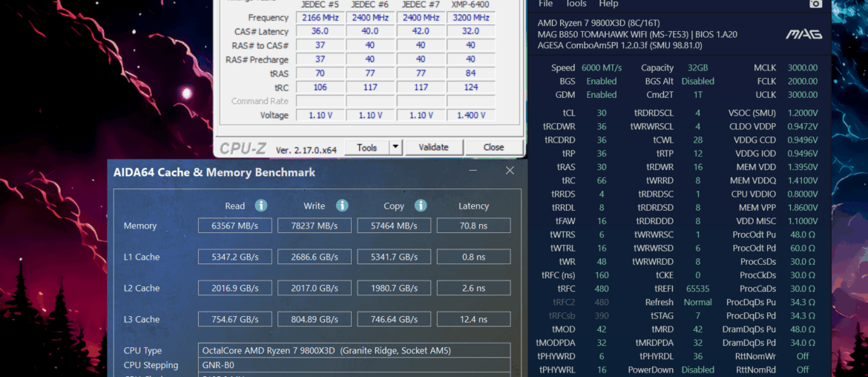Screen dimensions: 868x377
Task: Take a ZenTimings screenshot with camera icon
Action: click(x=815, y=3)
